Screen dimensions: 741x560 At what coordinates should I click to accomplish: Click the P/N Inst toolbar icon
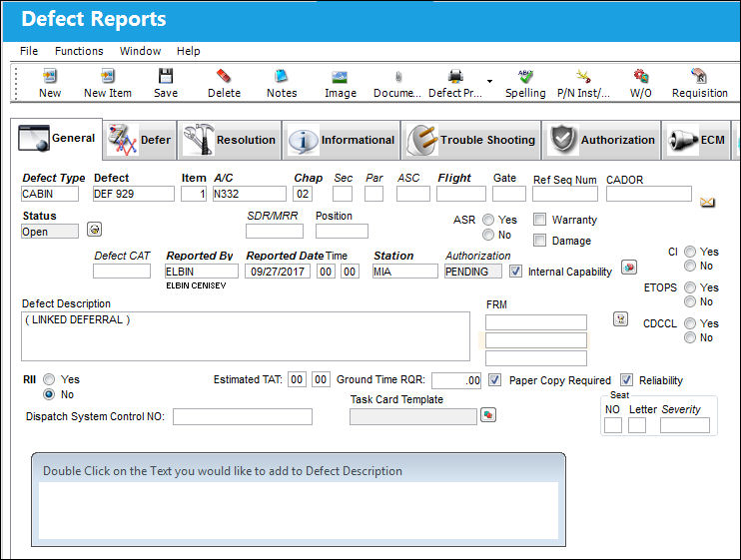tap(583, 76)
